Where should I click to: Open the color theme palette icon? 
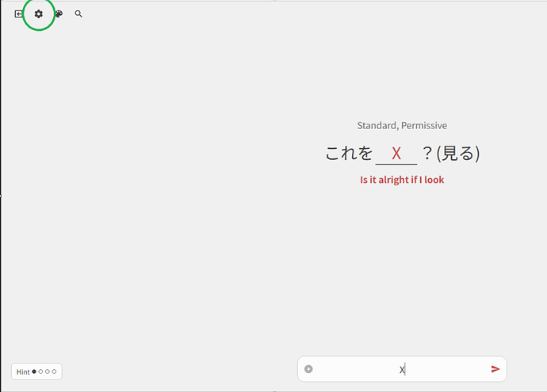pos(59,14)
